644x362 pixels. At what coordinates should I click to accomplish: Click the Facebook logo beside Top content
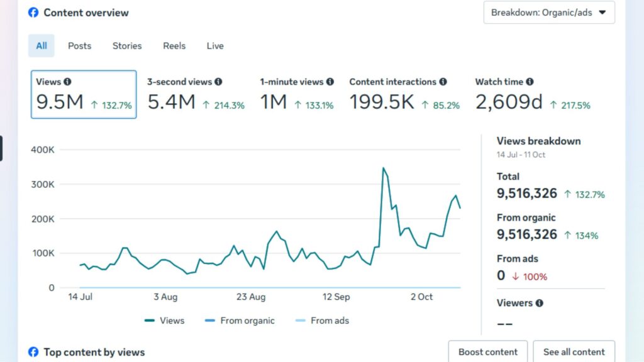click(33, 352)
